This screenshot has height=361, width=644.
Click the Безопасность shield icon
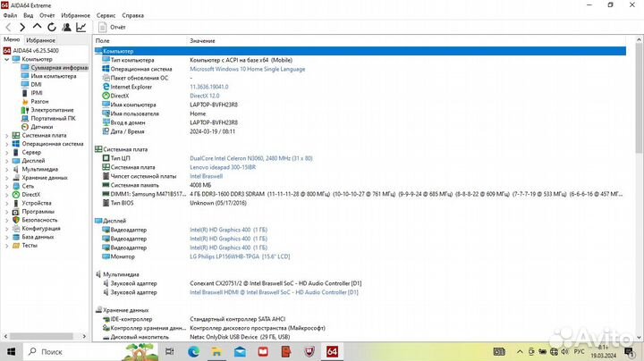pos(15,220)
